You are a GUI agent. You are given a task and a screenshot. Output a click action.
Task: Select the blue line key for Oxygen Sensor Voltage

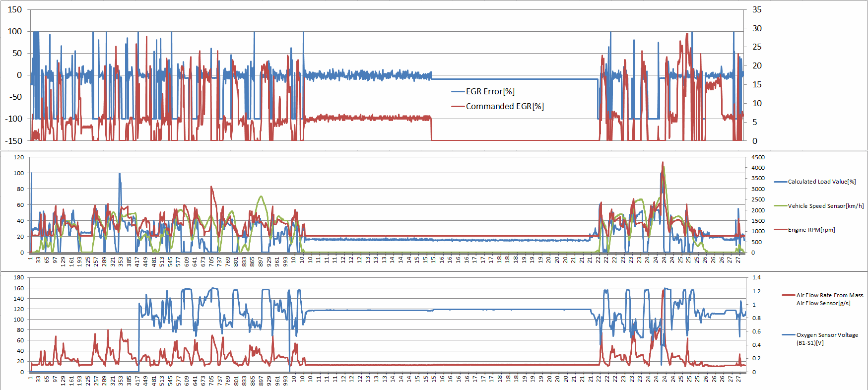tap(788, 335)
